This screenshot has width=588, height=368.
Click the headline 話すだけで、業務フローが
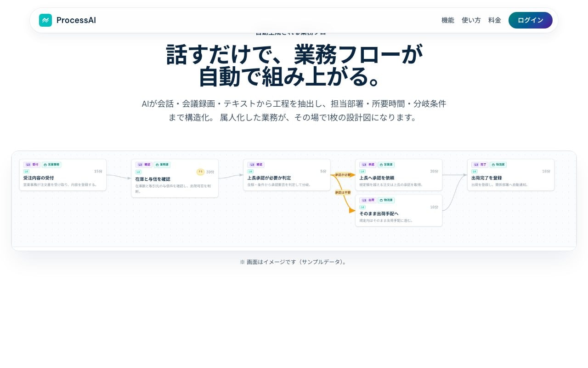[x=294, y=54]
